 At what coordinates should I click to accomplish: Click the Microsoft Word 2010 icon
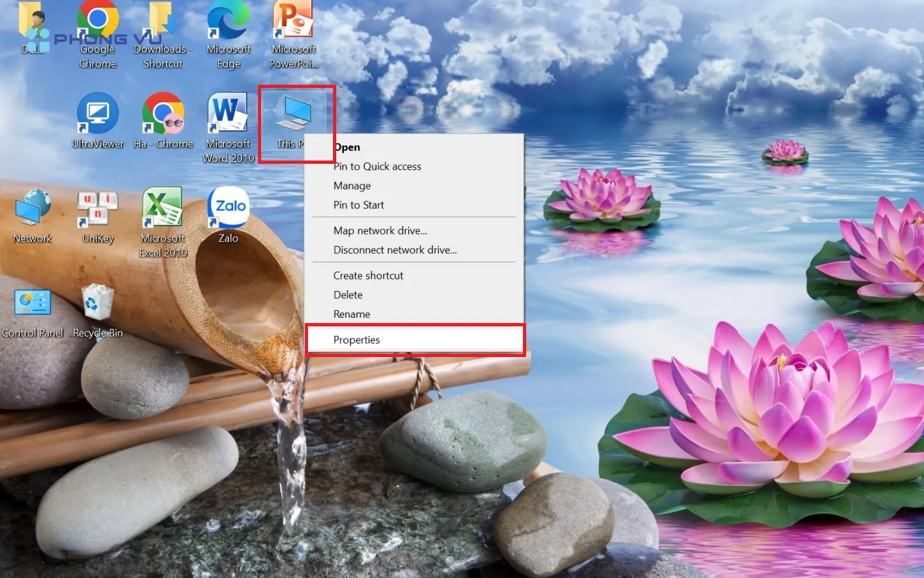tap(228, 114)
